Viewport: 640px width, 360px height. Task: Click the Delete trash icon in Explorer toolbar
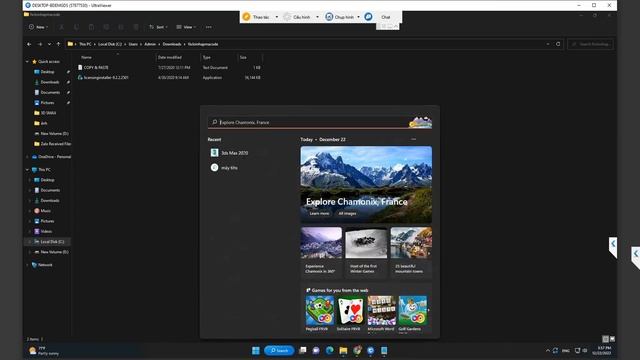(x=136, y=27)
